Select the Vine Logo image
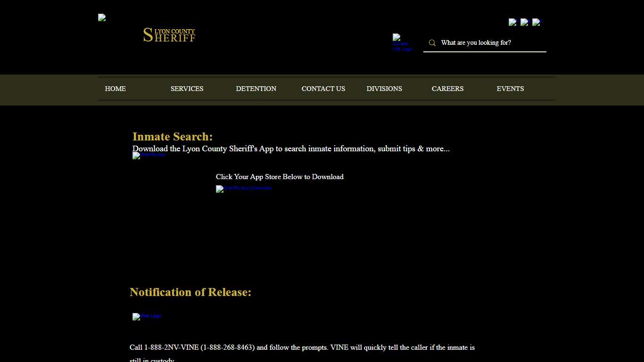 (x=147, y=316)
